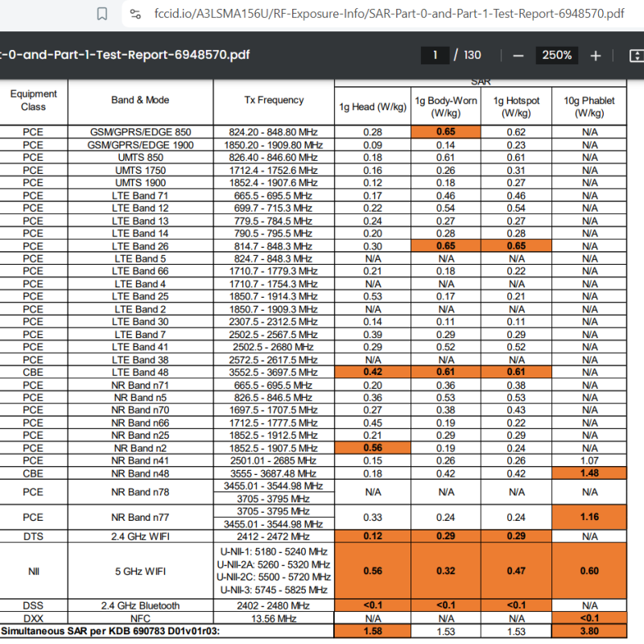
Task: Select the "5 GHz WIFI" band cell
Action: point(140,570)
